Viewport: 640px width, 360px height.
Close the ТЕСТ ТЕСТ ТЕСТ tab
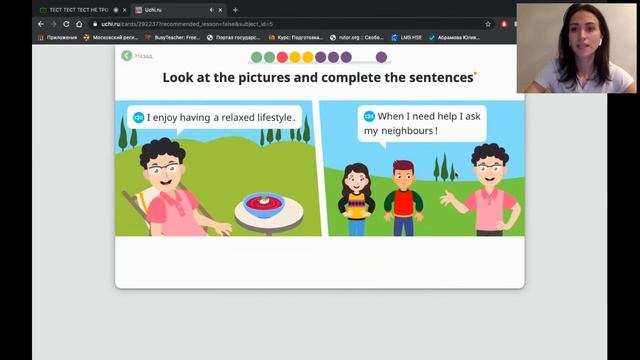124,10
